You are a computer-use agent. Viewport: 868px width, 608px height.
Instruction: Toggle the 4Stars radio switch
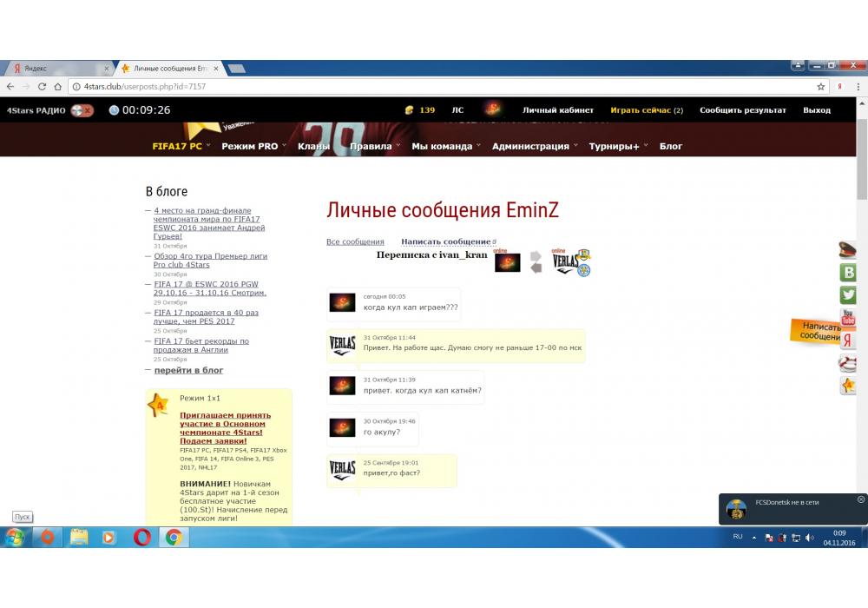82,110
